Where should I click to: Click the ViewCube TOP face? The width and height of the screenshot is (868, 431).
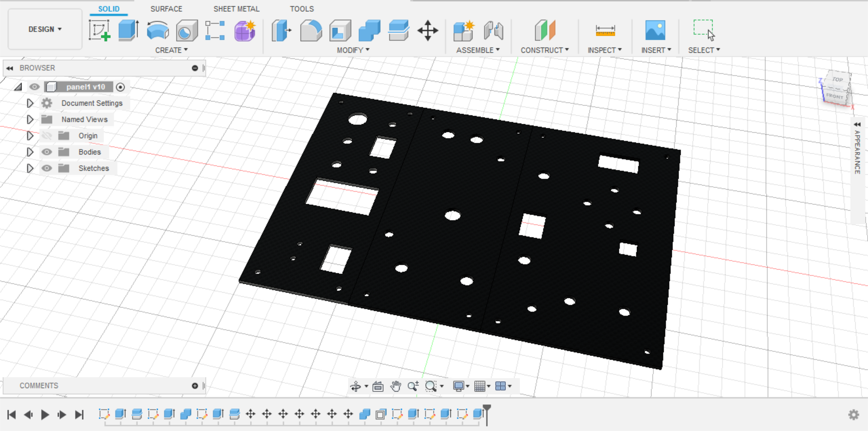(x=837, y=80)
